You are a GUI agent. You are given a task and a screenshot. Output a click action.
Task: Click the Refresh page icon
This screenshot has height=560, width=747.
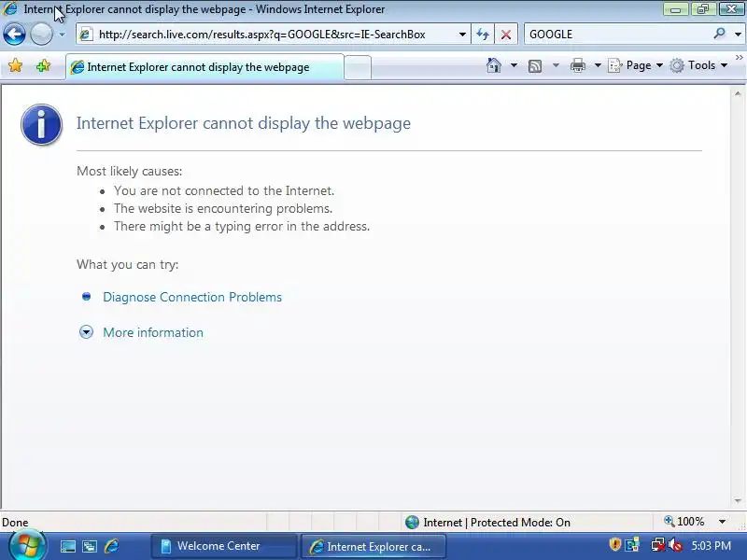[x=483, y=35]
